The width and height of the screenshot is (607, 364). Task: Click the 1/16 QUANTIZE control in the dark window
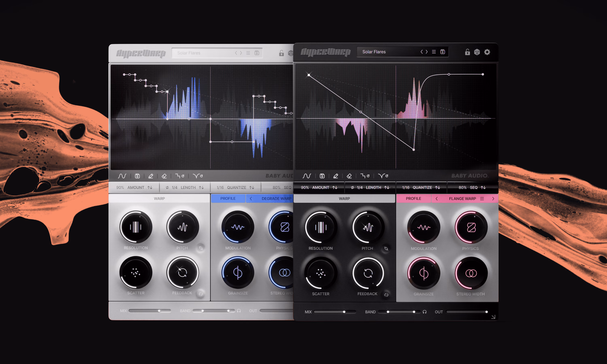[x=421, y=187]
